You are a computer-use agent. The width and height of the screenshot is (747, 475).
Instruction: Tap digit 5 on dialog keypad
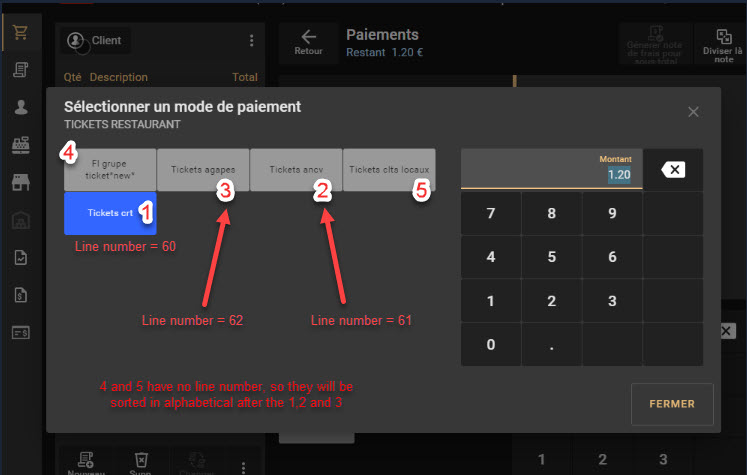[552, 257]
